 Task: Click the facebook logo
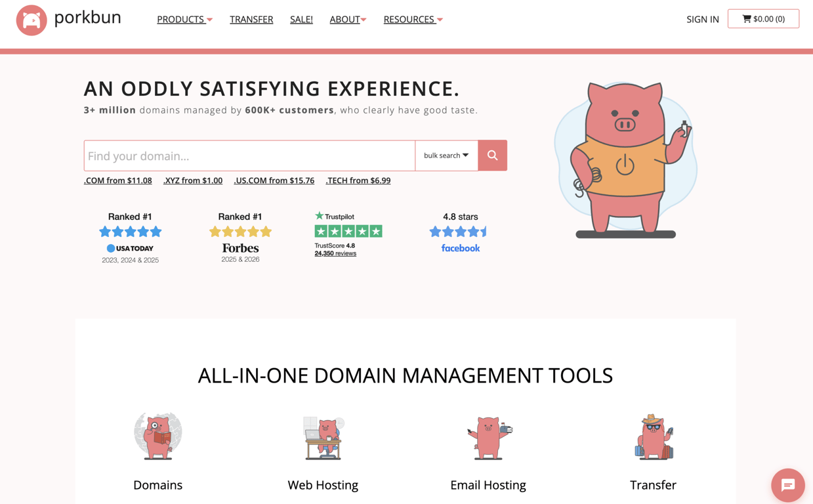click(461, 248)
